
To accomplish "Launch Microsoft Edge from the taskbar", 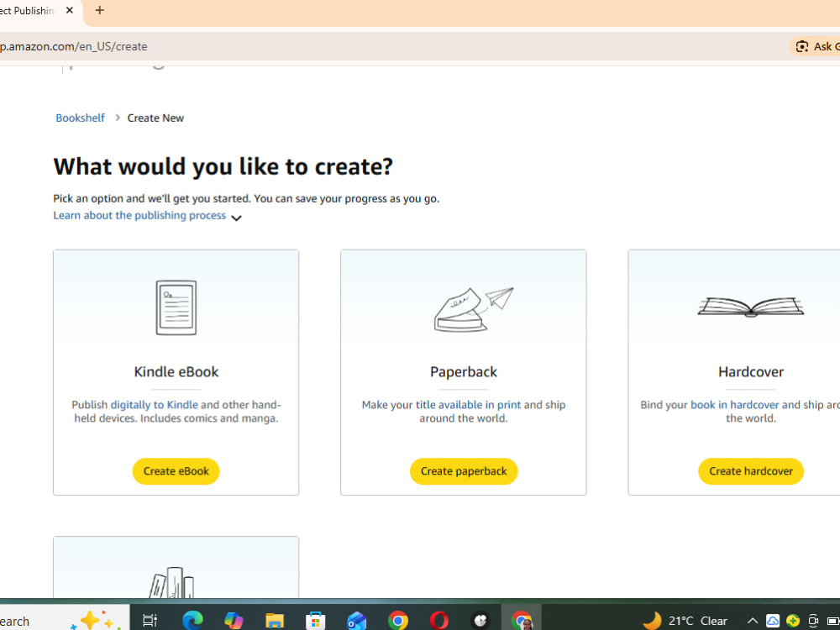I will [x=192, y=621].
